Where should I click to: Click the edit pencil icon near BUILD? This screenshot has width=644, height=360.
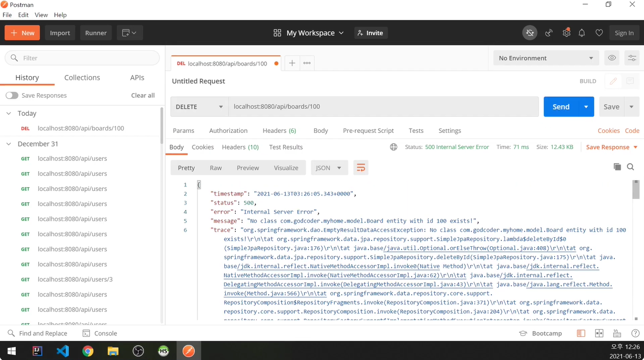pos(613,81)
